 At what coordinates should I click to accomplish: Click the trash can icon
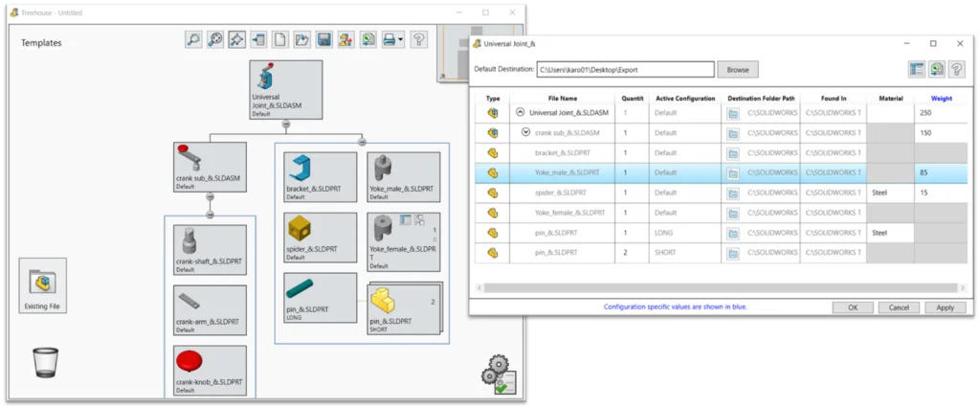[46, 362]
